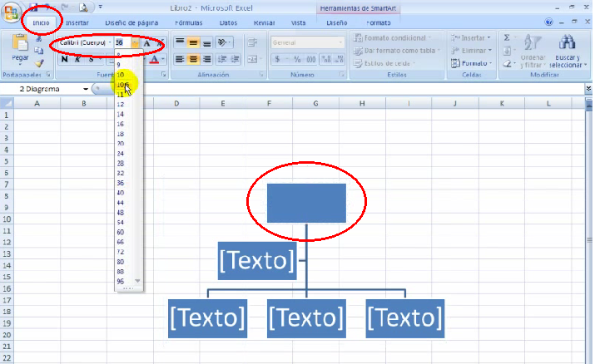Toggle center horizontal alignment
The image size is (595, 364).
coord(193,60)
